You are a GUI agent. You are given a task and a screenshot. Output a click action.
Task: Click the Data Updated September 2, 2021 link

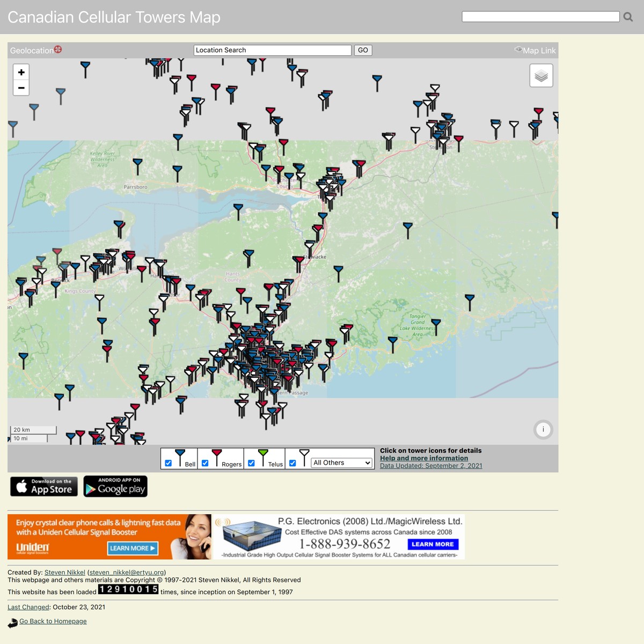point(430,466)
